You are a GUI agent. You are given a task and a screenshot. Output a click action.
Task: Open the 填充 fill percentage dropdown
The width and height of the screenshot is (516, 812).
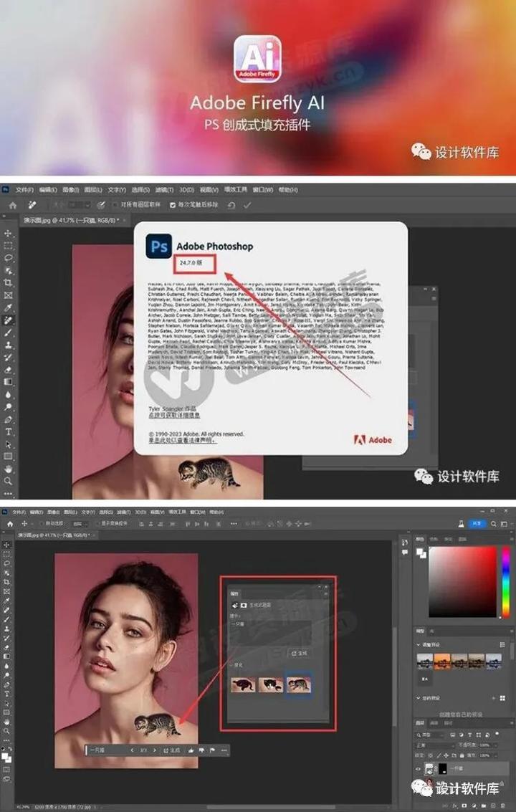point(496,755)
